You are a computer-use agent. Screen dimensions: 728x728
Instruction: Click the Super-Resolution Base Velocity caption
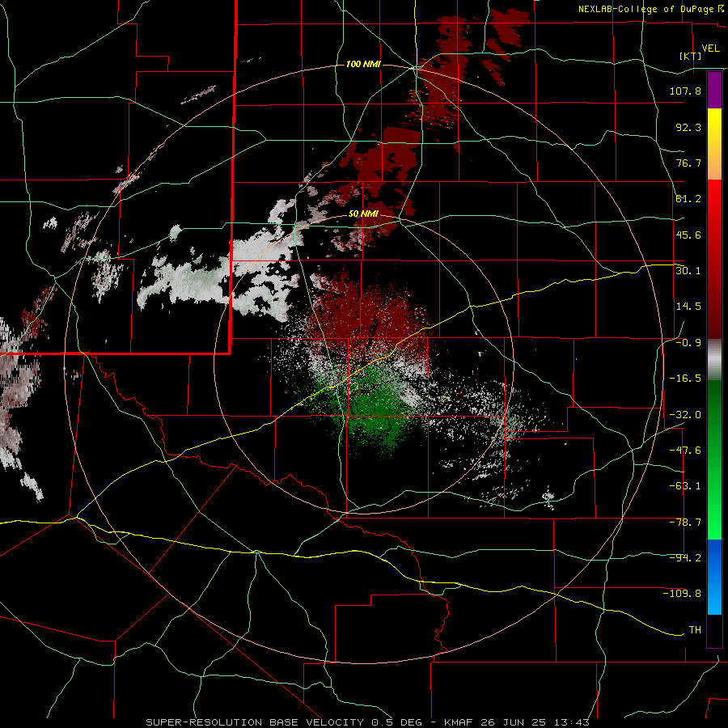(x=368, y=722)
